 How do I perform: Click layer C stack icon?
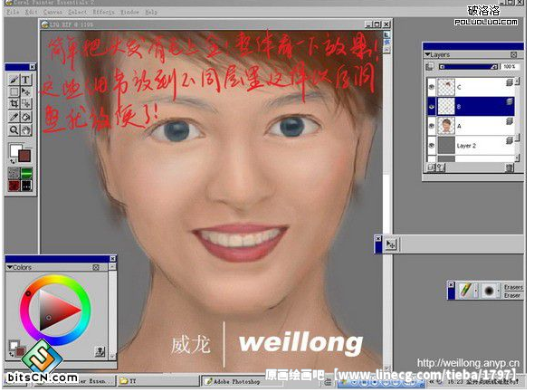[x=510, y=82]
